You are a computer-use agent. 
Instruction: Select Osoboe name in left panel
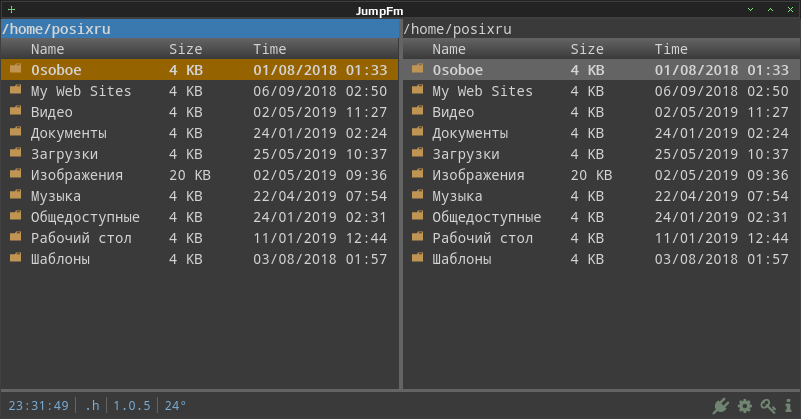[x=56, y=70]
